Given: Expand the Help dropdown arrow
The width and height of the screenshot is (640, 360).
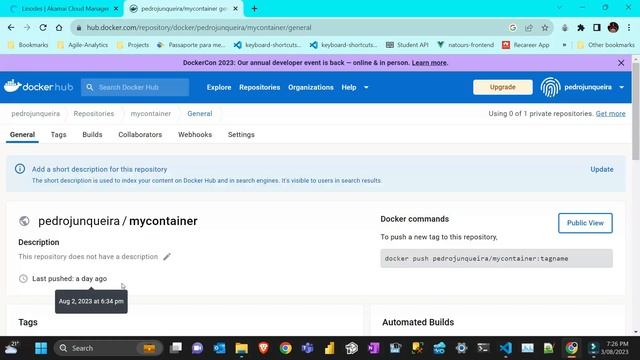Looking at the screenshot, I should click(x=366, y=87).
